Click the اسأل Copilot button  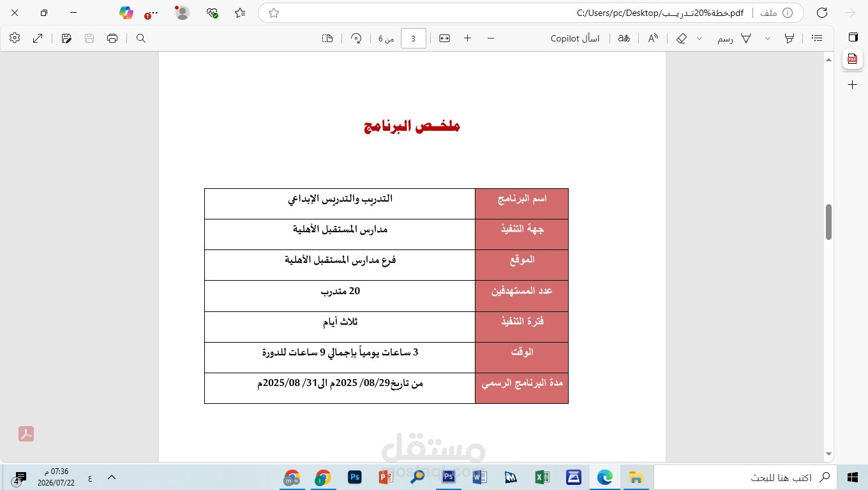(x=575, y=38)
